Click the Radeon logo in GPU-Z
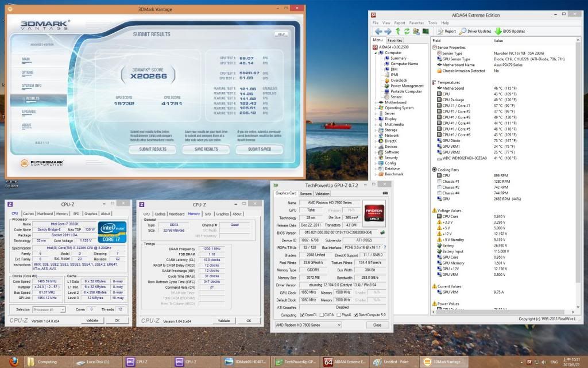The width and height of the screenshot is (588, 368). pyautogui.click(x=374, y=213)
